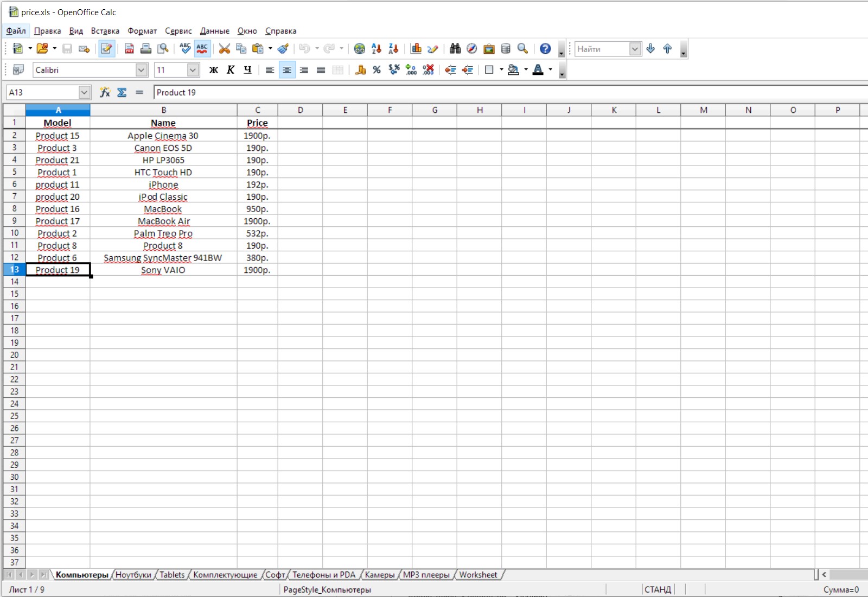Show the drawing functions

(x=433, y=49)
